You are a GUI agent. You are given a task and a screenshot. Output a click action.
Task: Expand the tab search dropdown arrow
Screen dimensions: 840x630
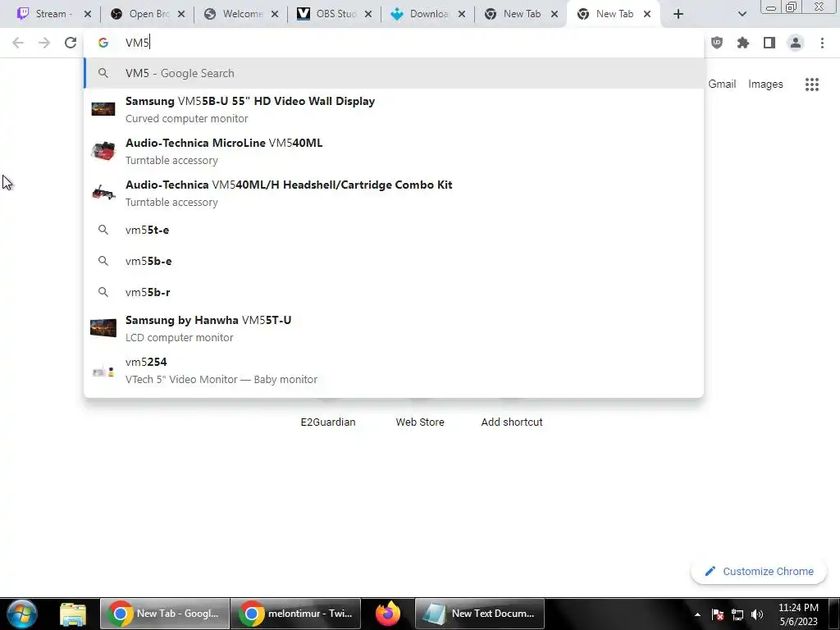tap(742, 14)
